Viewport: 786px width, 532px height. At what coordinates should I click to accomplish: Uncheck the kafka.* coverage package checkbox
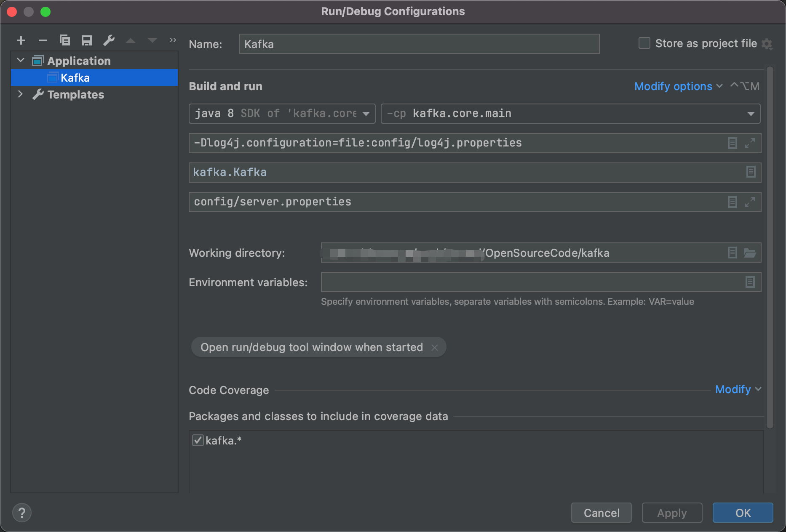coord(198,440)
